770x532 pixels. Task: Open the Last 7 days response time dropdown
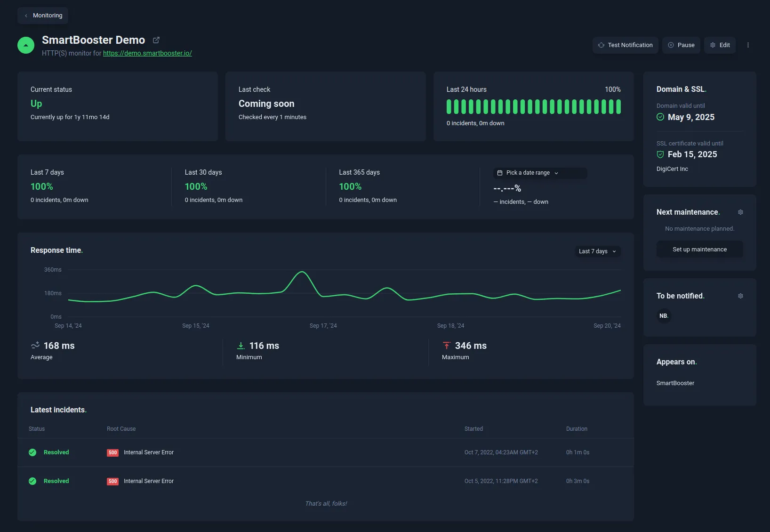coord(597,251)
